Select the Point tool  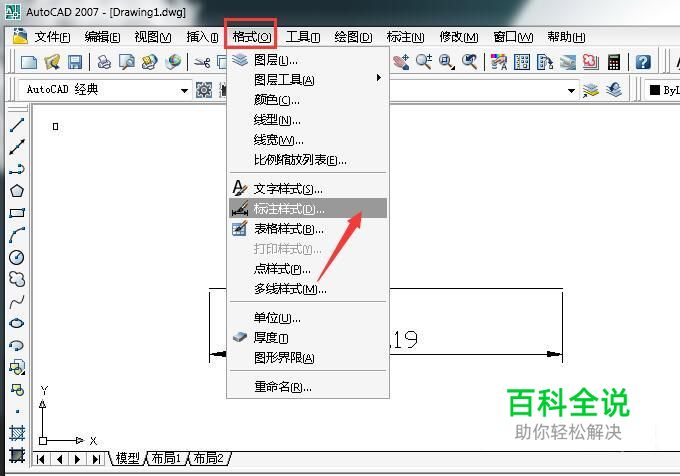[x=17, y=411]
